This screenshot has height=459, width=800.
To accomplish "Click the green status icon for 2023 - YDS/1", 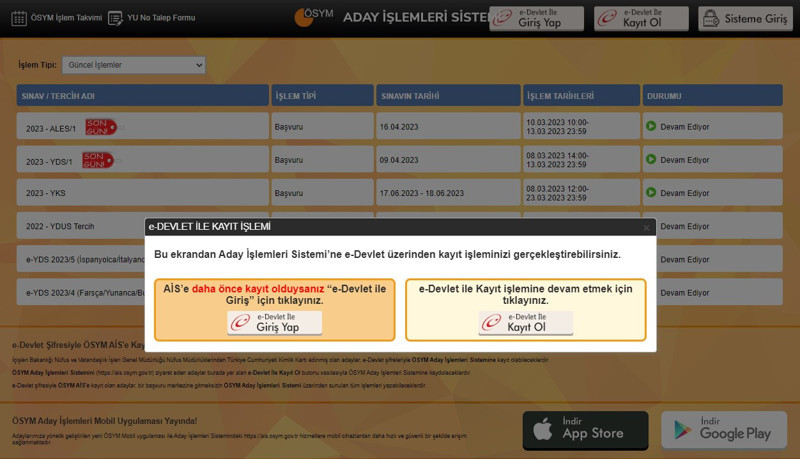I will tap(651, 159).
